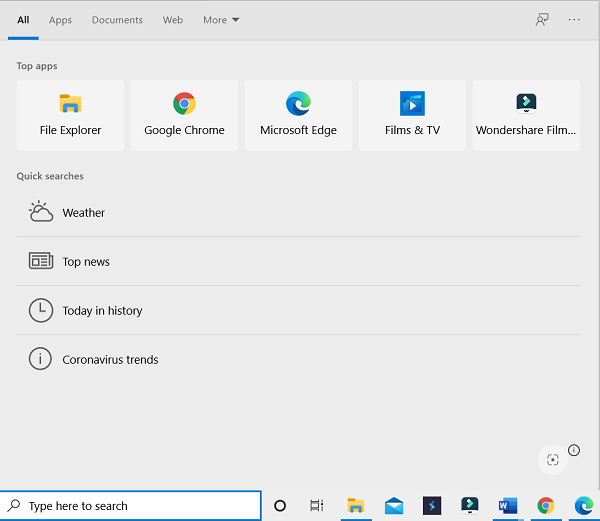Screen dimensions: 600x521
Task: Open Microsoft Word from the taskbar
Action: tap(507, 506)
